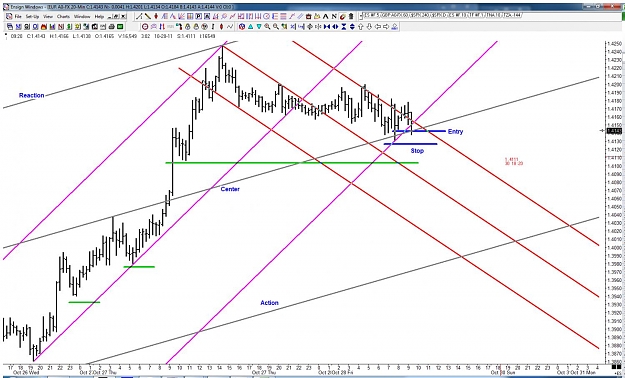Click the red diamond icon
This screenshot has width=625, height=378.
(x=221, y=27)
